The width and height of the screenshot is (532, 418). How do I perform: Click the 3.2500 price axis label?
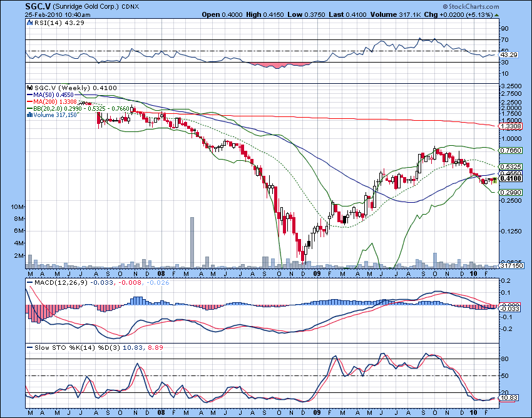(511, 86)
